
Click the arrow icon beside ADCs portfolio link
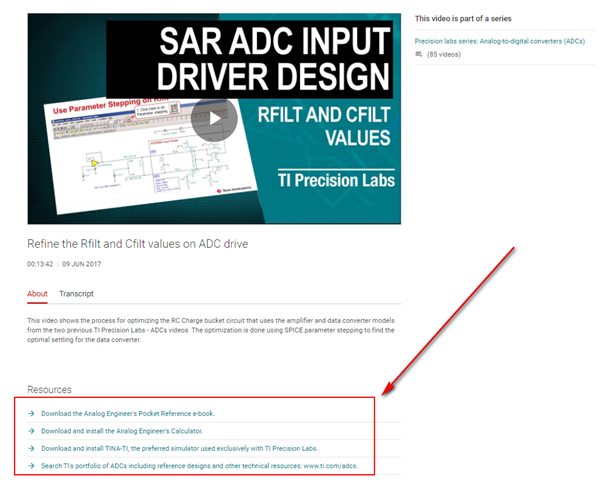pos(32,466)
